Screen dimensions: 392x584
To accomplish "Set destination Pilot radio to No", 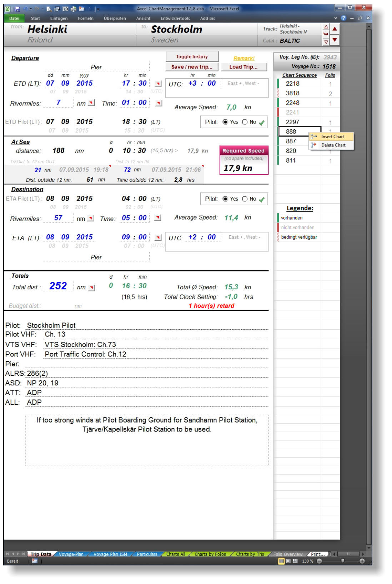I will pyautogui.click(x=245, y=199).
